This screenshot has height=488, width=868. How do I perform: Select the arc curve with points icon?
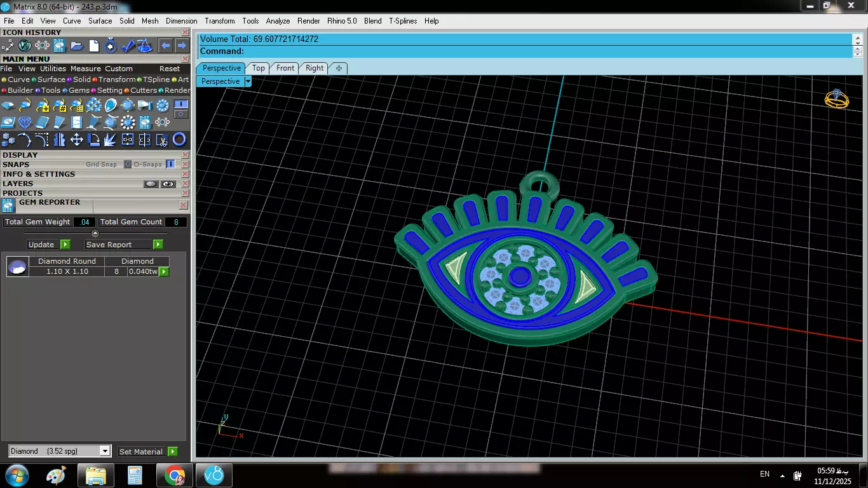pyautogui.click(x=25, y=140)
